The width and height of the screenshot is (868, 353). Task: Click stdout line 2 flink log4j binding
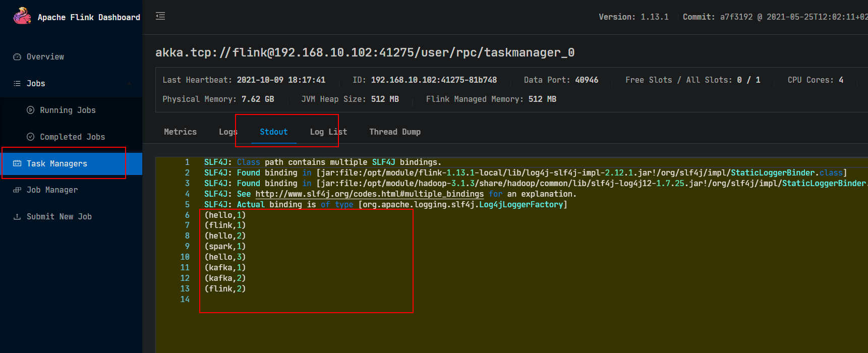[526, 173]
